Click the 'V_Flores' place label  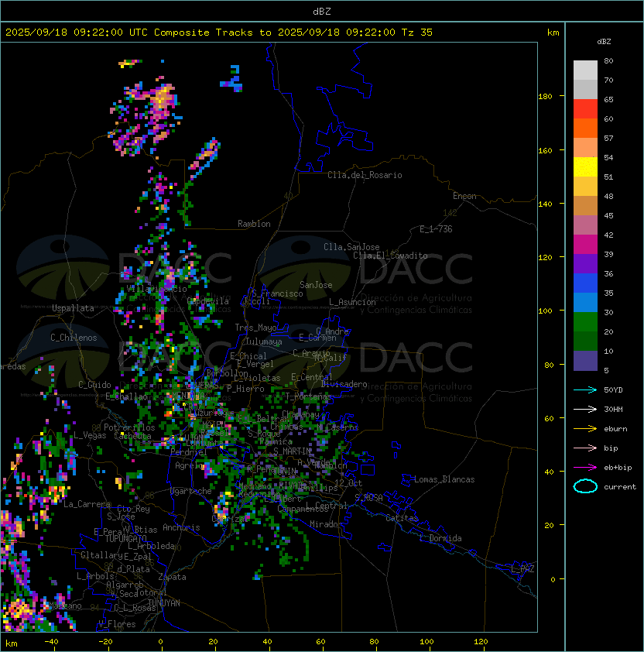click(x=117, y=624)
